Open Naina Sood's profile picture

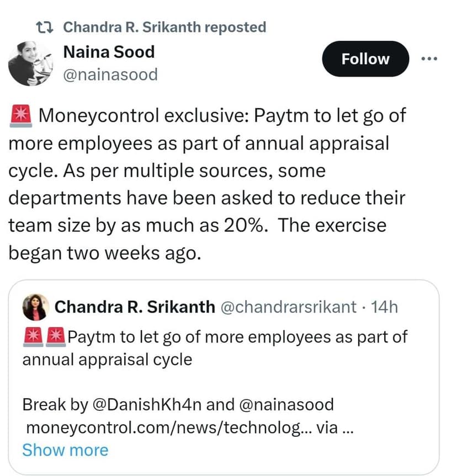(30, 63)
